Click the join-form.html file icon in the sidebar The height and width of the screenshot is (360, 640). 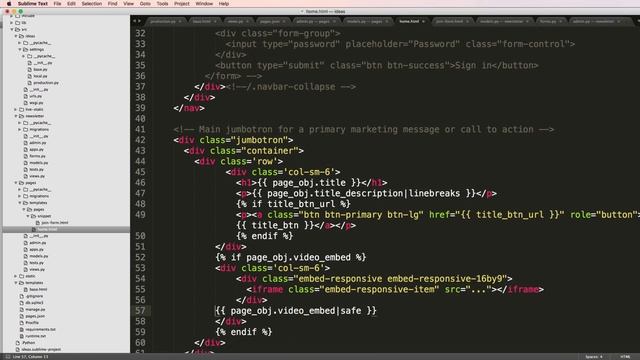point(38,223)
